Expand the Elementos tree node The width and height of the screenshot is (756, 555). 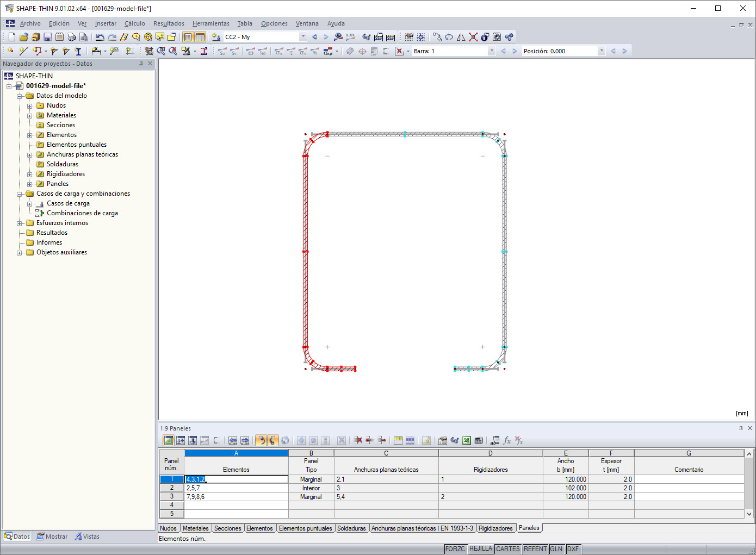point(30,135)
